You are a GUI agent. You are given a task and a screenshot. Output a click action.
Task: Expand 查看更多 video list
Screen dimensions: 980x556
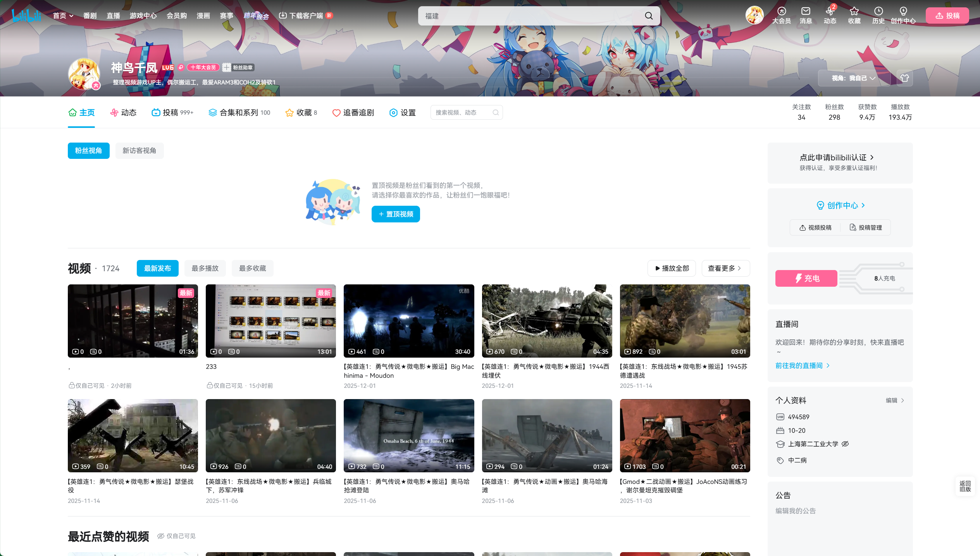pos(725,268)
